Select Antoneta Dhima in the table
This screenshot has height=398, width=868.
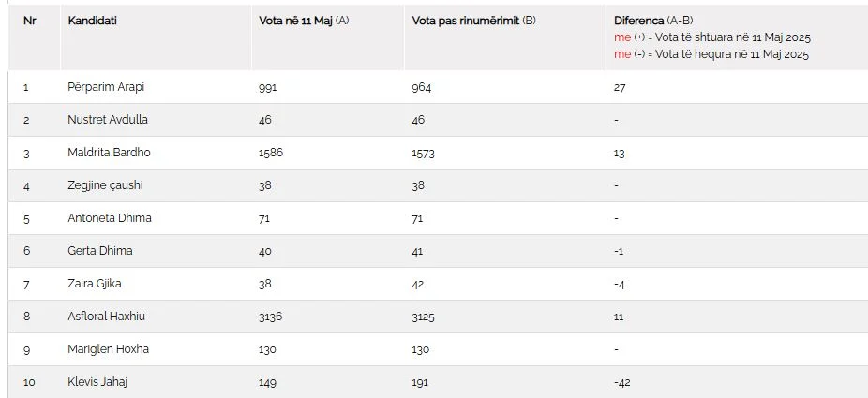[x=110, y=218]
